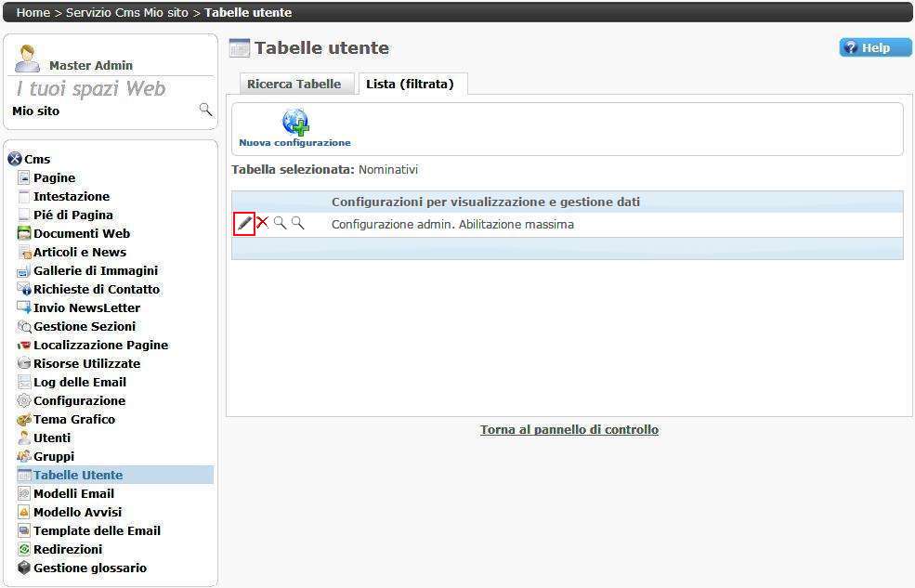This screenshot has width=915, height=588.
Task: Click the Master Admin user avatar icon
Action: [28, 59]
